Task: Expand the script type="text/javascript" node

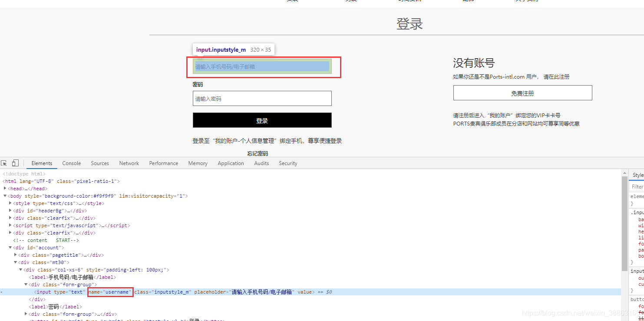Action: pos(10,225)
